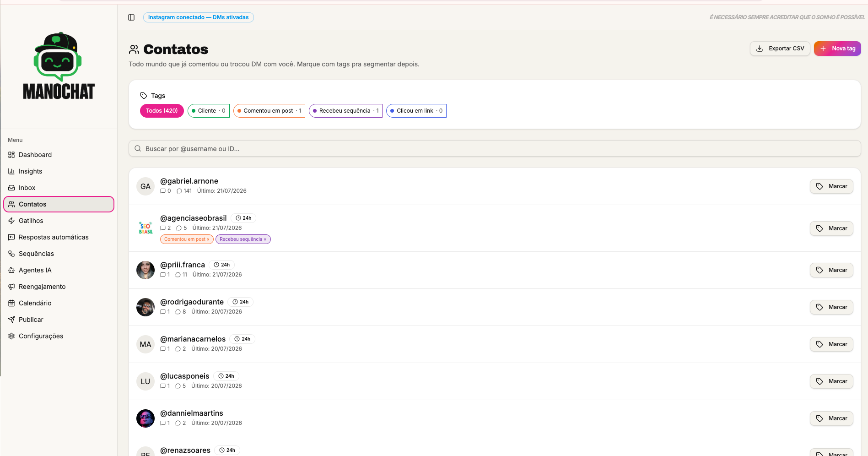Click the LU initials avatar
This screenshot has height=456, width=868.
click(x=146, y=381)
